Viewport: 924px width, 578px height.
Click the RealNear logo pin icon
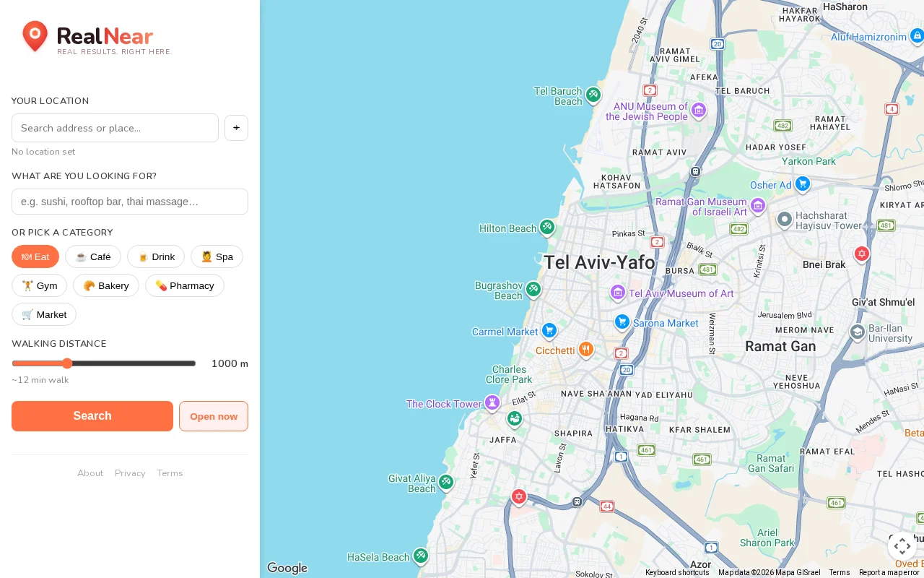35,36
